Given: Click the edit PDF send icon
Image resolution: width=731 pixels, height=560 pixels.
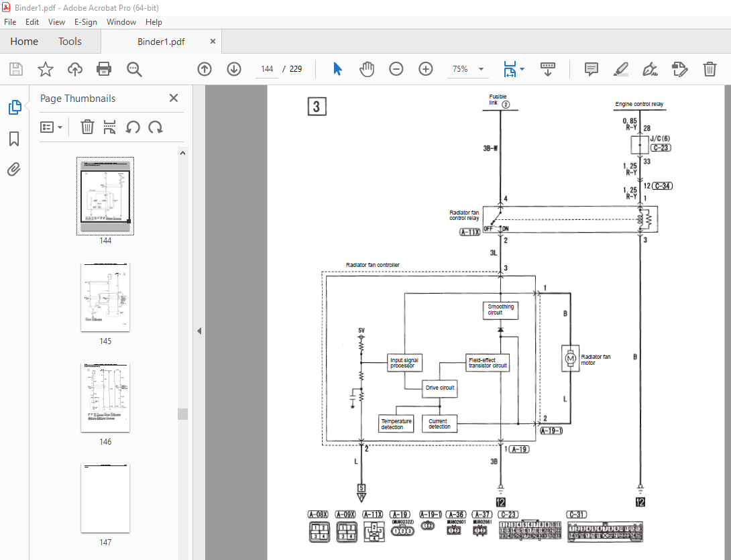Looking at the screenshot, I should [x=680, y=69].
